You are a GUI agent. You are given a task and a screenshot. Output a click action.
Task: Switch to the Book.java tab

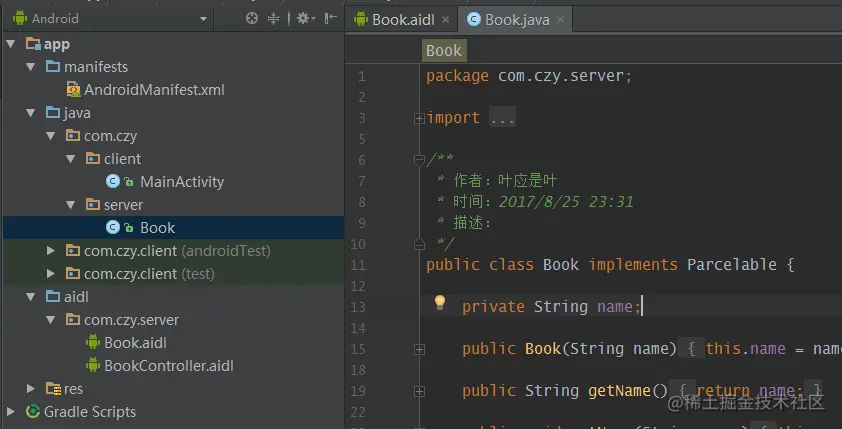pos(517,20)
